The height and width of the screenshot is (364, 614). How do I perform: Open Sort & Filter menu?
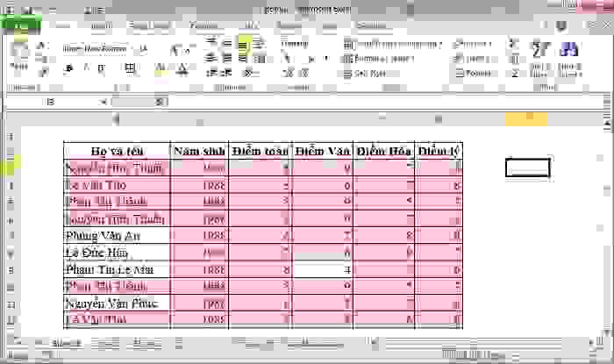click(539, 58)
